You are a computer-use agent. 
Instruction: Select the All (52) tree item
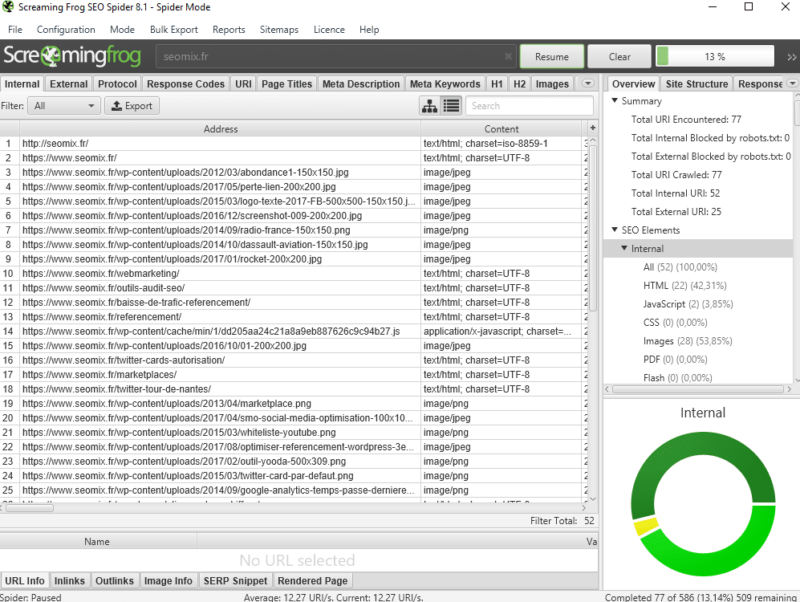tap(680, 267)
